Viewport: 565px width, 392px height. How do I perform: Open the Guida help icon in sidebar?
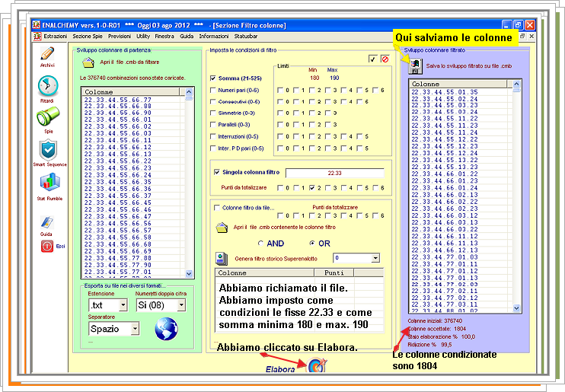(x=47, y=222)
